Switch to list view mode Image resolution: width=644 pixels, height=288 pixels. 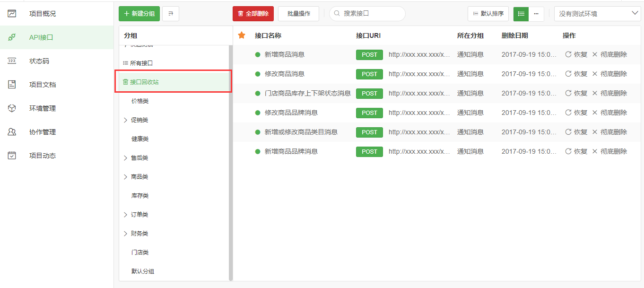pyautogui.click(x=521, y=14)
